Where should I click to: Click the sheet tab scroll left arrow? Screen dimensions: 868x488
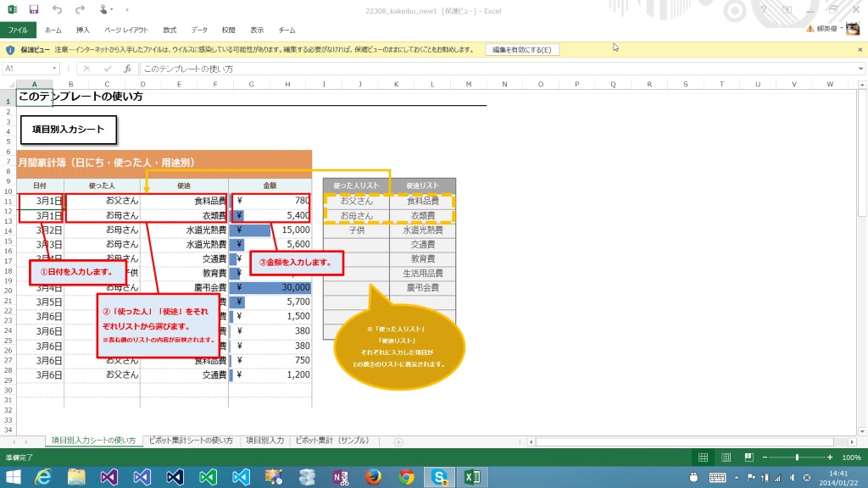[x=14, y=441]
